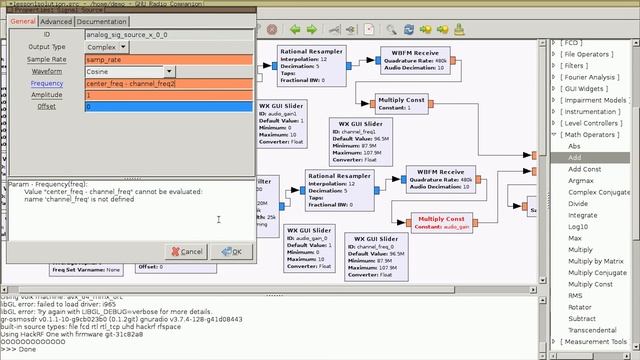Switch to the General tab
640x360 pixels.
[x=23, y=21]
